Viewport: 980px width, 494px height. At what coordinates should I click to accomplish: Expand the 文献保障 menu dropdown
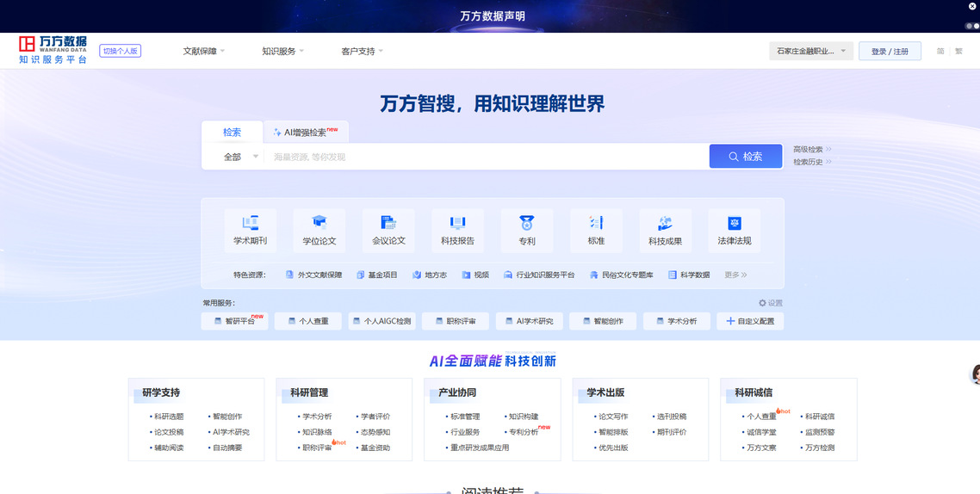point(204,52)
